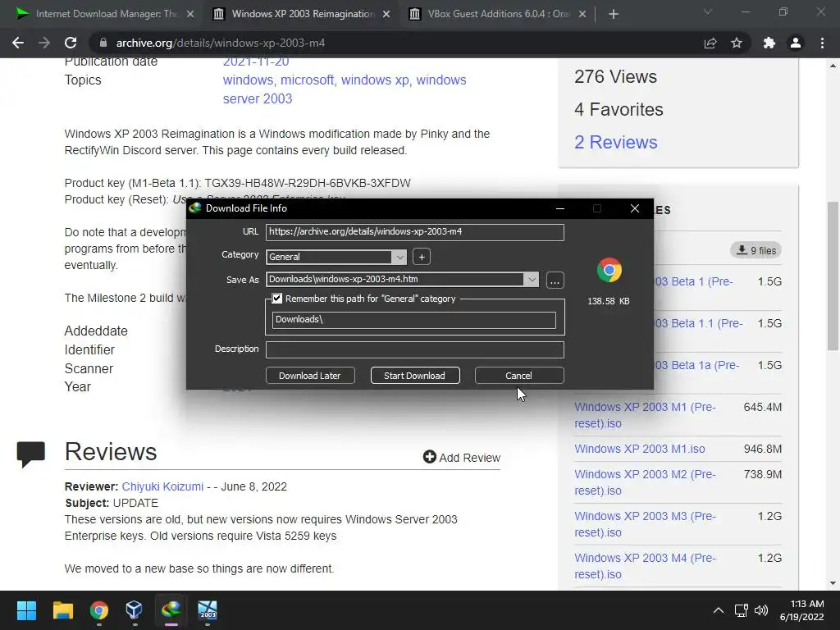Open Internet Download Manager taskbar icon
The width and height of the screenshot is (840, 630).
pos(171,610)
